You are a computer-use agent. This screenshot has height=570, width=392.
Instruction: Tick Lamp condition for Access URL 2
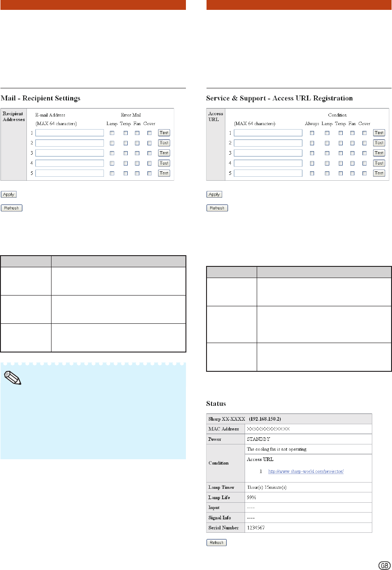(x=327, y=143)
